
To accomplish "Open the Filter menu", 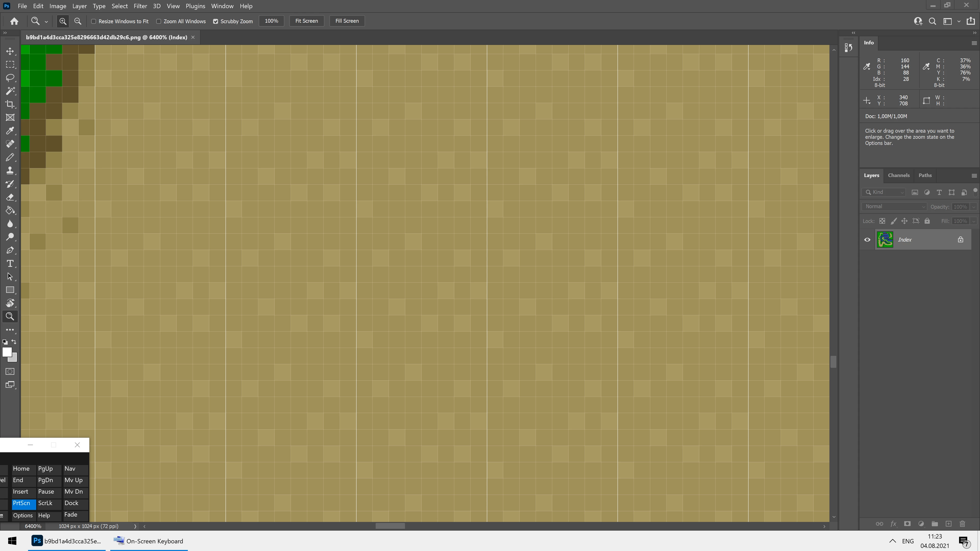I will 140,6.
